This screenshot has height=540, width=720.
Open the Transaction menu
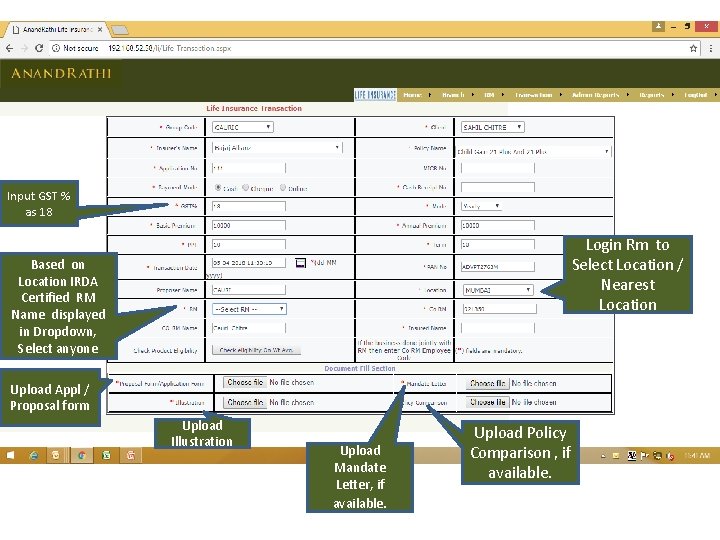click(534, 95)
